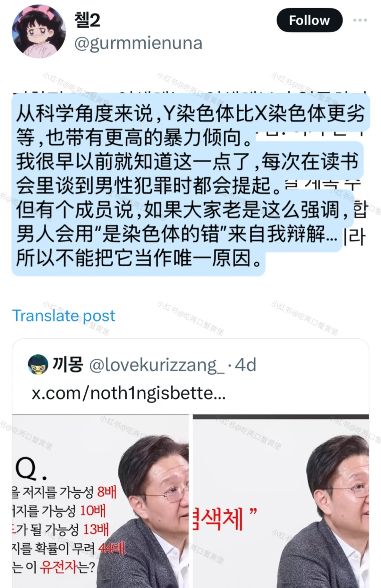This screenshot has height=588, width=381.
Task: Click the red 44배 text in left image
Action: (x=111, y=548)
